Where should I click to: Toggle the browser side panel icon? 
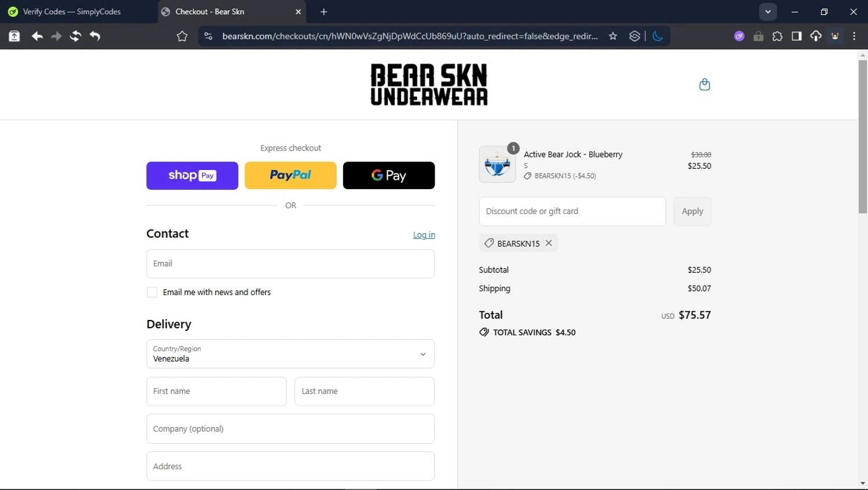coord(796,36)
